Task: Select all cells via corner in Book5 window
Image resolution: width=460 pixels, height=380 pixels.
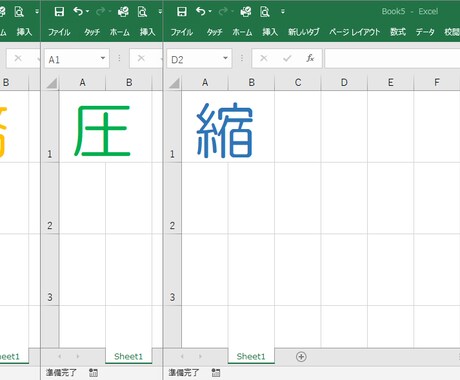Action: [x=173, y=83]
